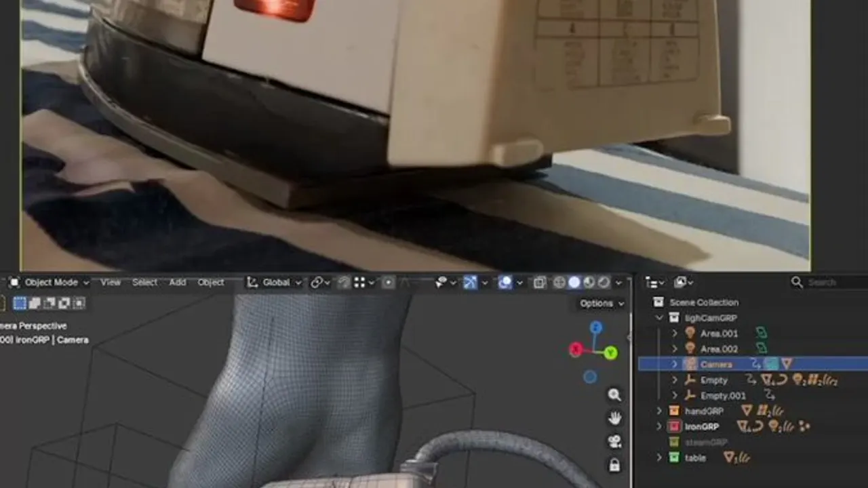Select the Camera object in outliner

[x=715, y=365]
